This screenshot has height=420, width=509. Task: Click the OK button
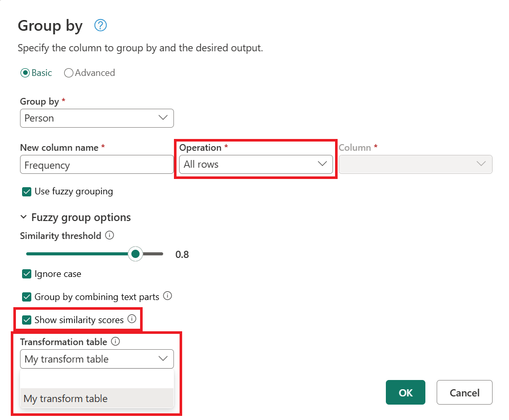pyautogui.click(x=405, y=392)
